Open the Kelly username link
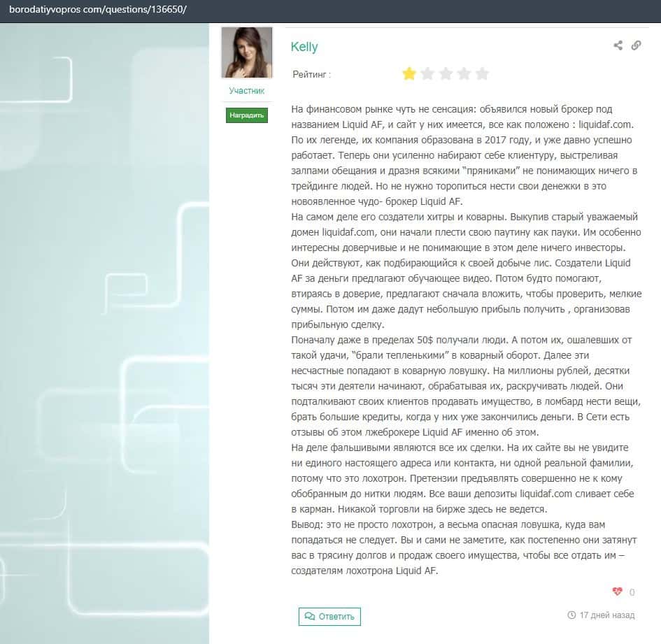 coord(304,47)
